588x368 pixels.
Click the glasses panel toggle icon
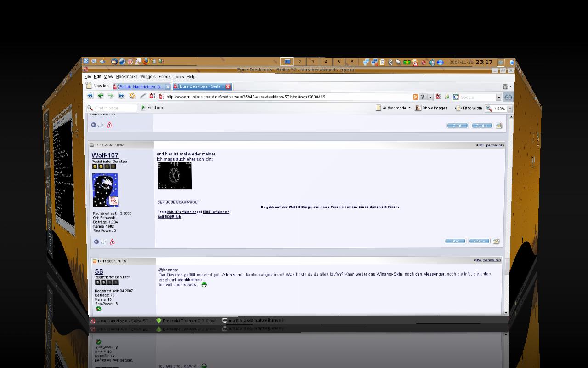pyautogui.click(x=508, y=97)
